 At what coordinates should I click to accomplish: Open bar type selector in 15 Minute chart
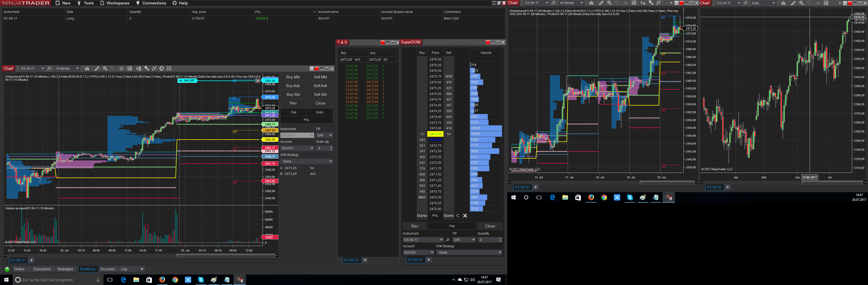[87, 69]
